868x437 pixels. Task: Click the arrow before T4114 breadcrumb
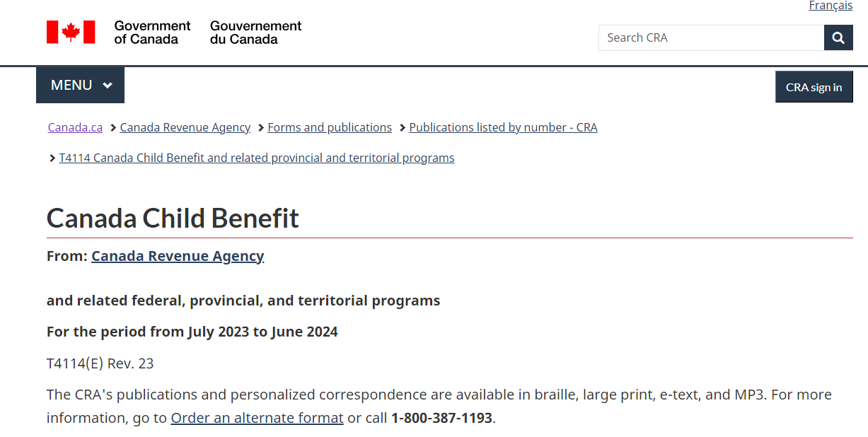tap(52, 158)
